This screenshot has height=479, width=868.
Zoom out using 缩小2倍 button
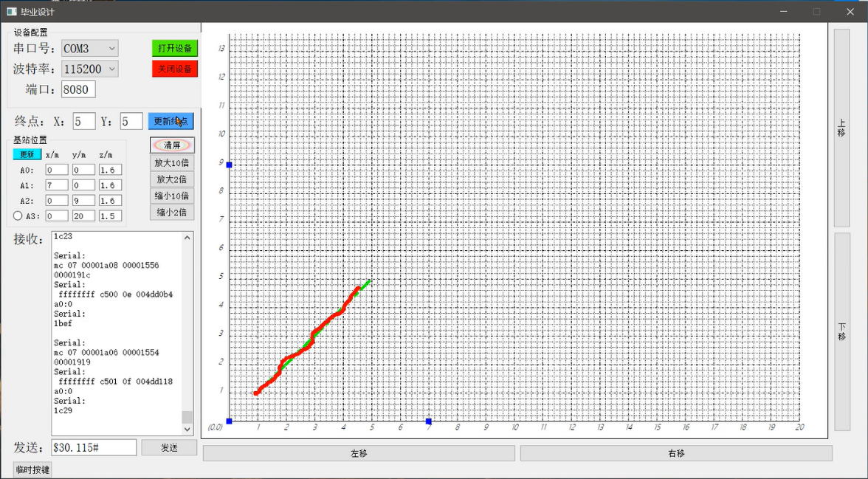click(172, 213)
